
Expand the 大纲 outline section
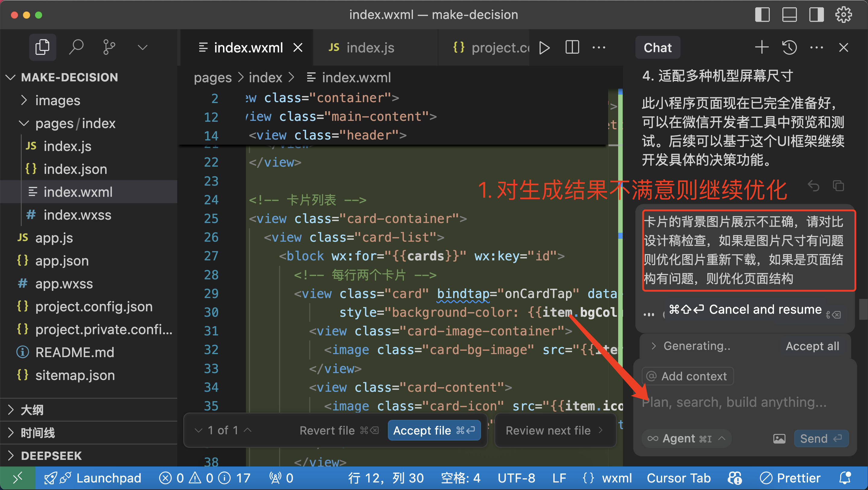point(32,410)
